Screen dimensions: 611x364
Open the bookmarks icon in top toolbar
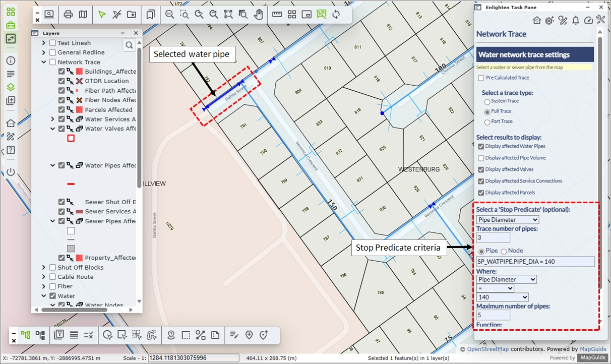[150, 15]
